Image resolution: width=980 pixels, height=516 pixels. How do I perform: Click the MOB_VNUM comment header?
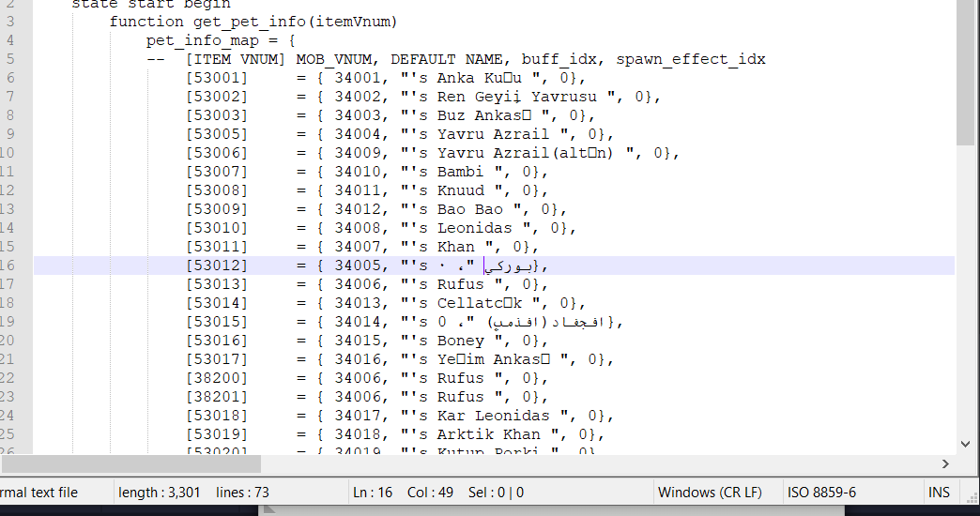(338, 59)
